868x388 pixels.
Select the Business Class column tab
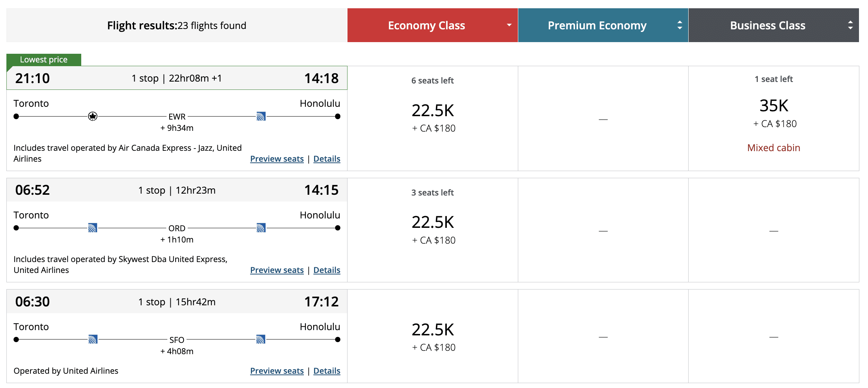click(767, 25)
